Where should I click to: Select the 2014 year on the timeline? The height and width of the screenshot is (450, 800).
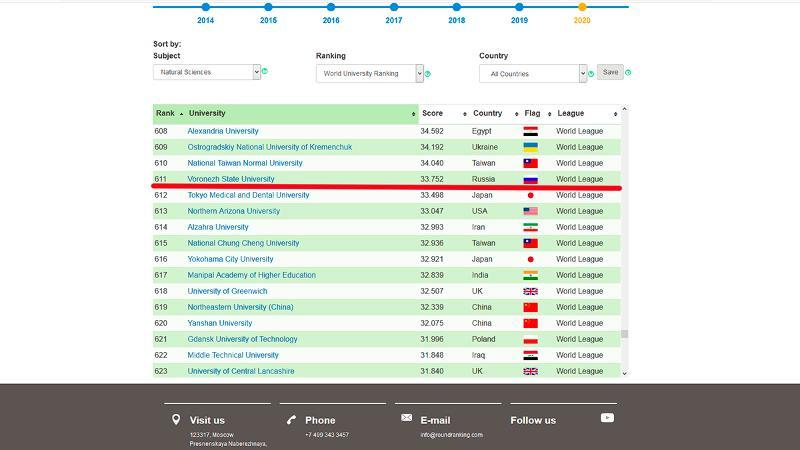tap(205, 8)
